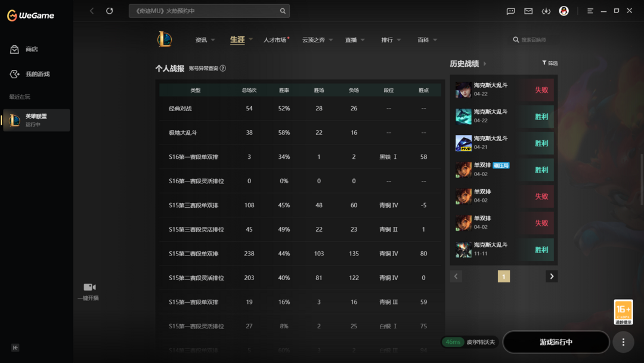Click the S15第二赛段灵活排位 row
The image size is (644, 363).
coord(300,278)
